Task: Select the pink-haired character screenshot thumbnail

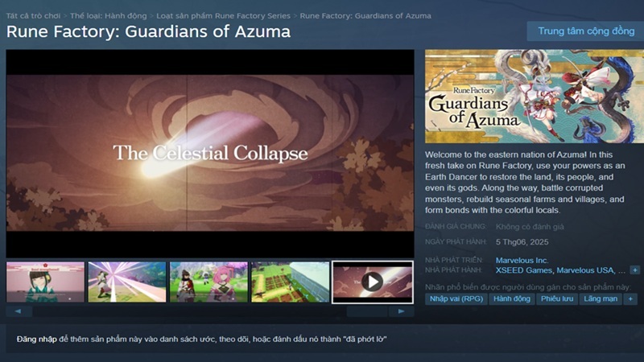Action: [x=208, y=282]
